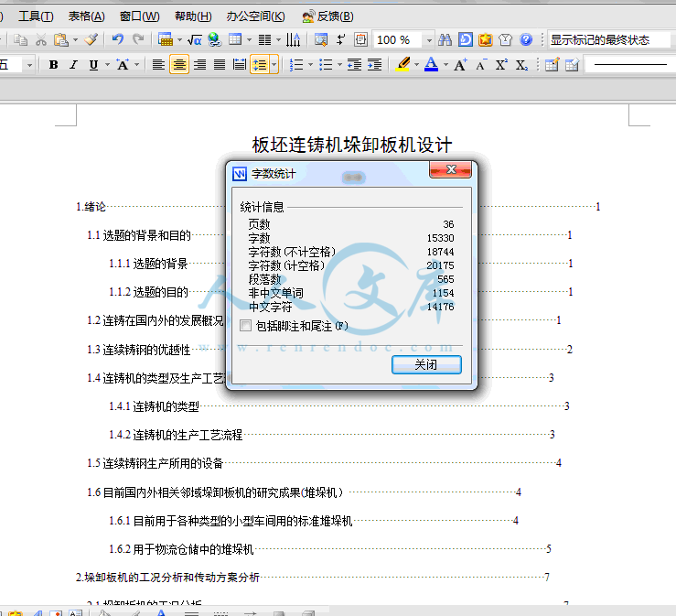
Task: Click the columns layout icon
Action: pos(264,40)
